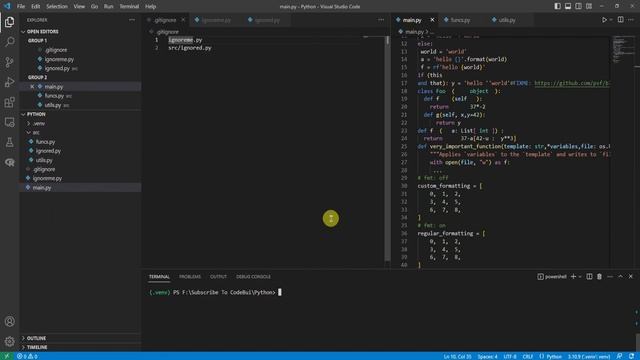Open dropdown next to Run Python File
Screen dimensions: 640x360
coord(611,20)
